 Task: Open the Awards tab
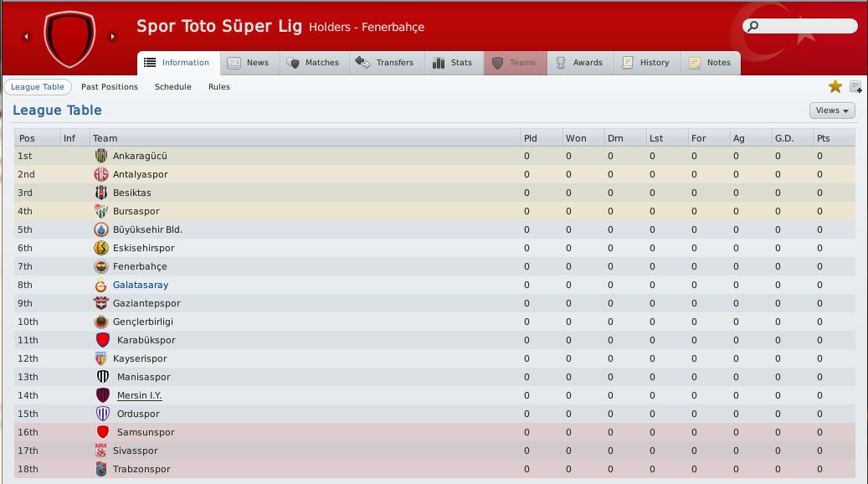pyautogui.click(x=580, y=63)
